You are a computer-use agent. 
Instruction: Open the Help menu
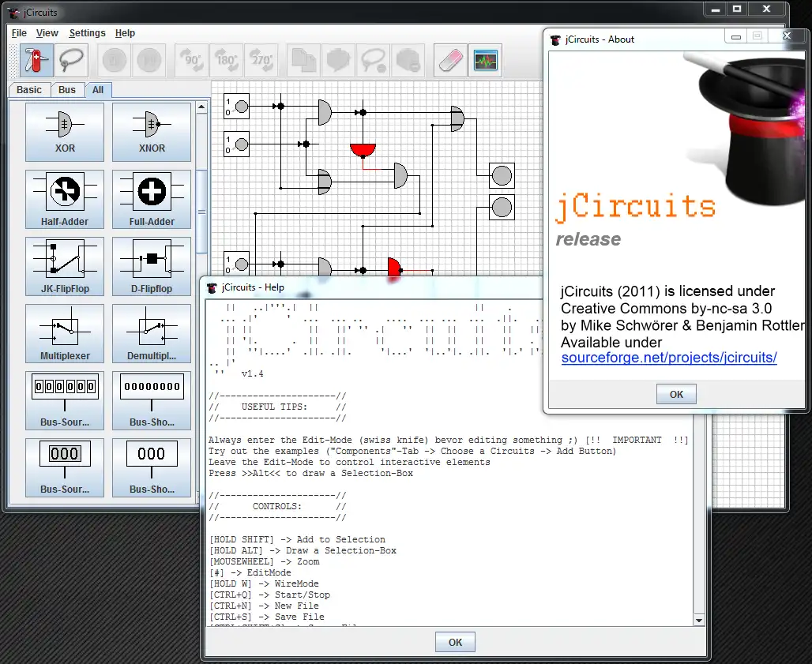(x=125, y=33)
